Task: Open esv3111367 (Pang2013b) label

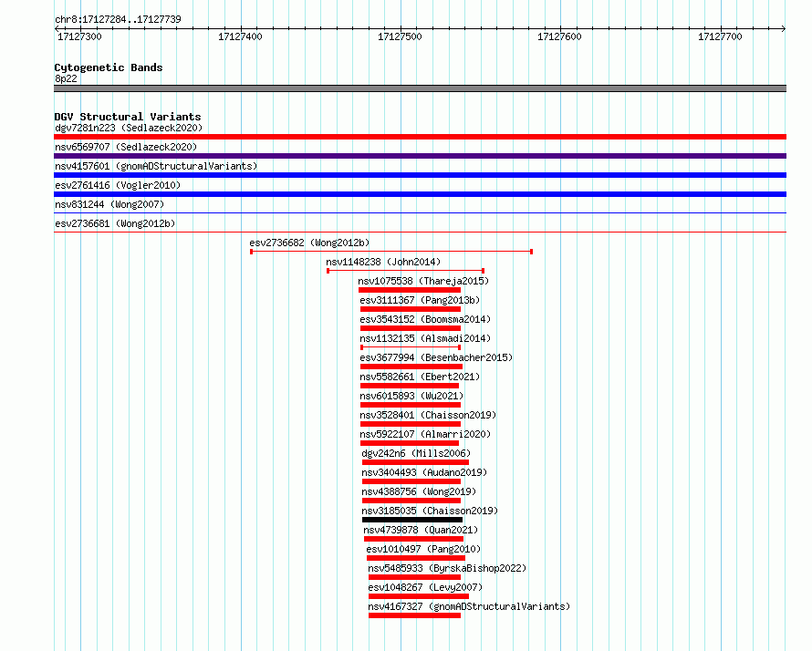Action: tap(420, 300)
